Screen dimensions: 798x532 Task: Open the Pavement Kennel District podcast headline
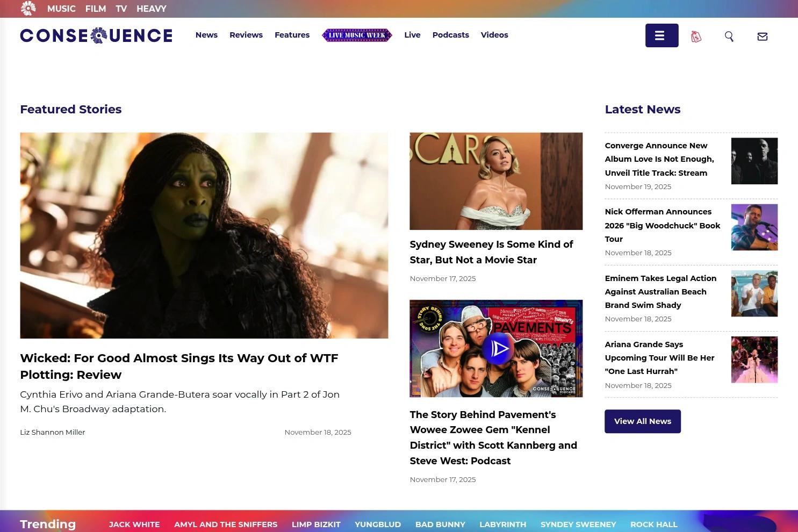pos(493,437)
